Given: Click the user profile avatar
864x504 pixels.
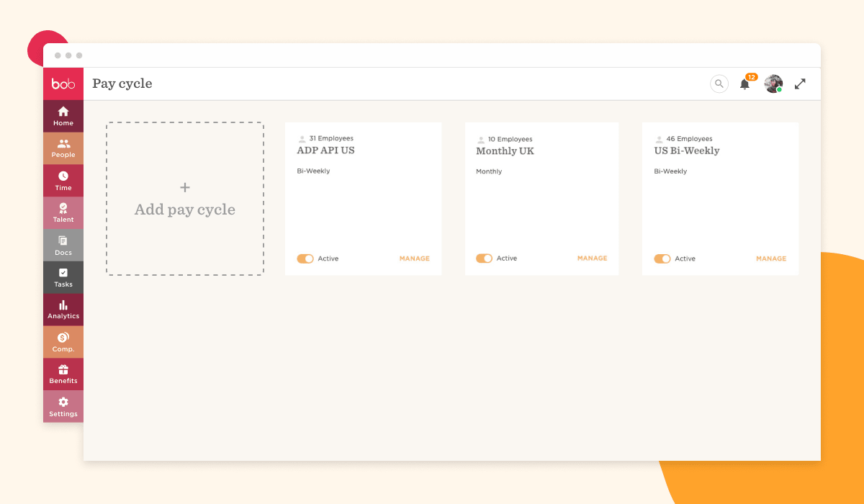Looking at the screenshot, I should pyautogui.click(x=773, y=84).
